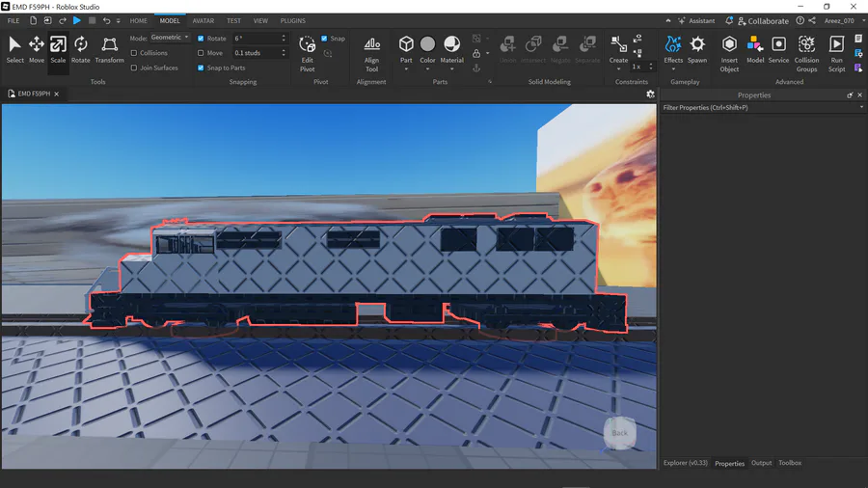Add a Spawn location
Viewport: 868px width, 488px height.
(x=697, y=50)
